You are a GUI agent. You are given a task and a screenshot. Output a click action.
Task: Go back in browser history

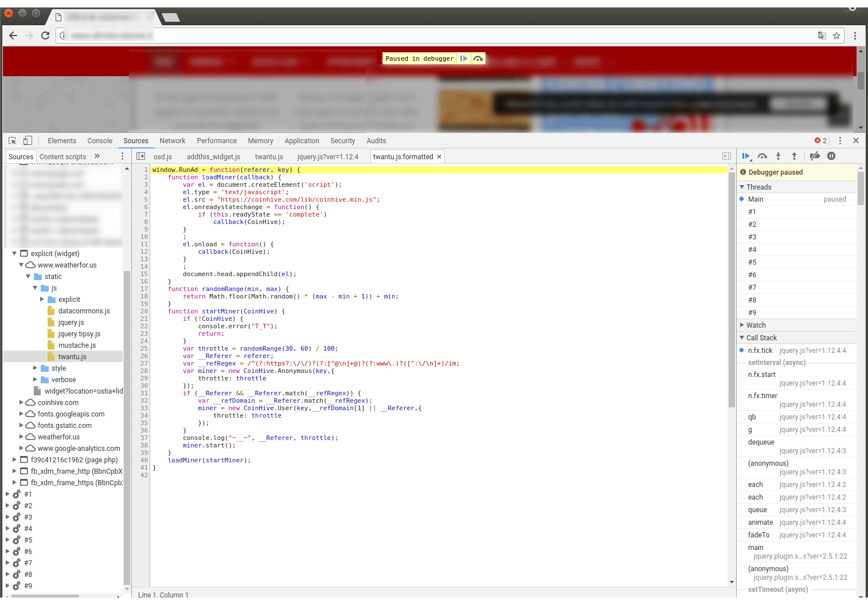13,36
